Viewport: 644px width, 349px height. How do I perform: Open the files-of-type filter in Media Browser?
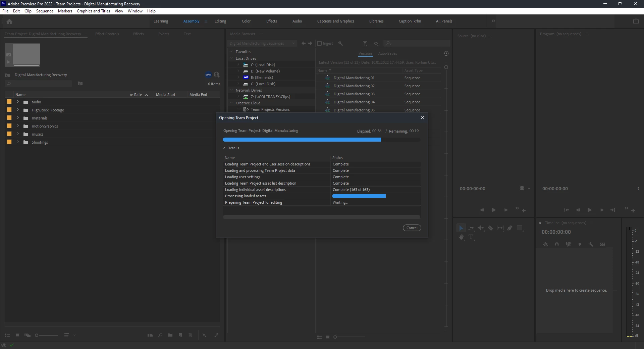[x=365, y=43]
